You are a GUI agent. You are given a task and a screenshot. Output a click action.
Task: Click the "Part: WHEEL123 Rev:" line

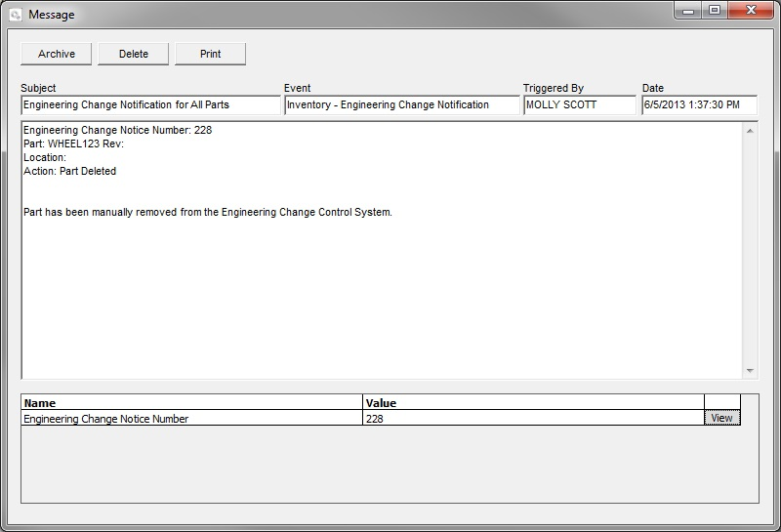74,143
